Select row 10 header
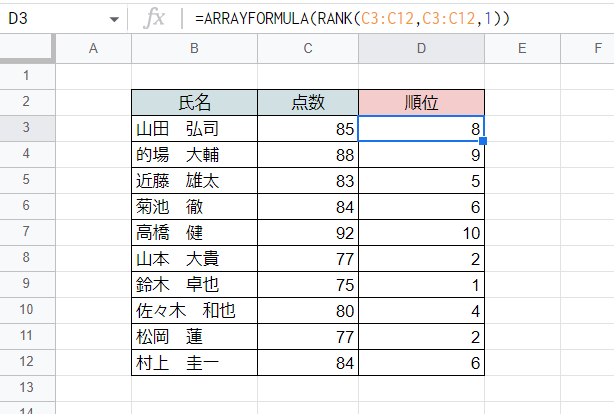614x414 pixels. click(x=26, y=309)
